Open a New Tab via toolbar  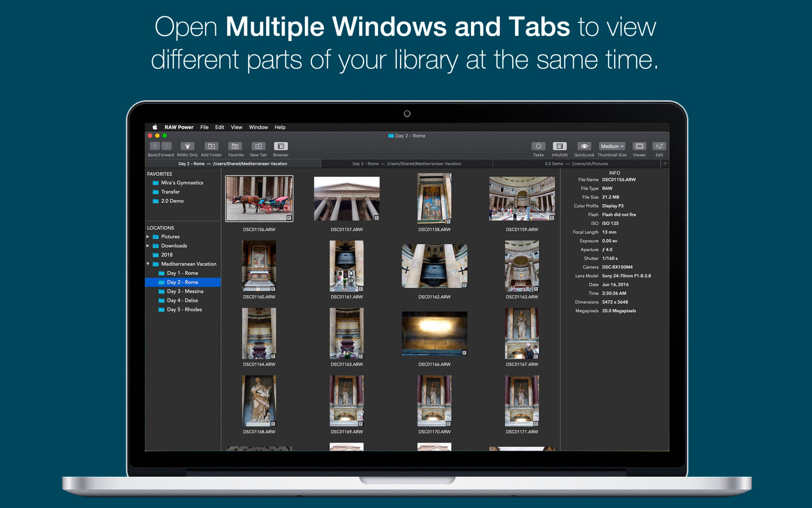pyautogui.click(x=258, y=146)
